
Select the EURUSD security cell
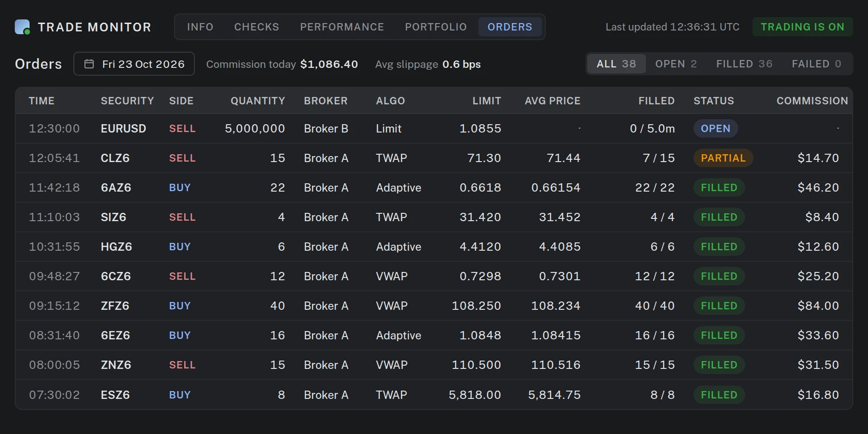pyautogui.click(x=123, y=128)
